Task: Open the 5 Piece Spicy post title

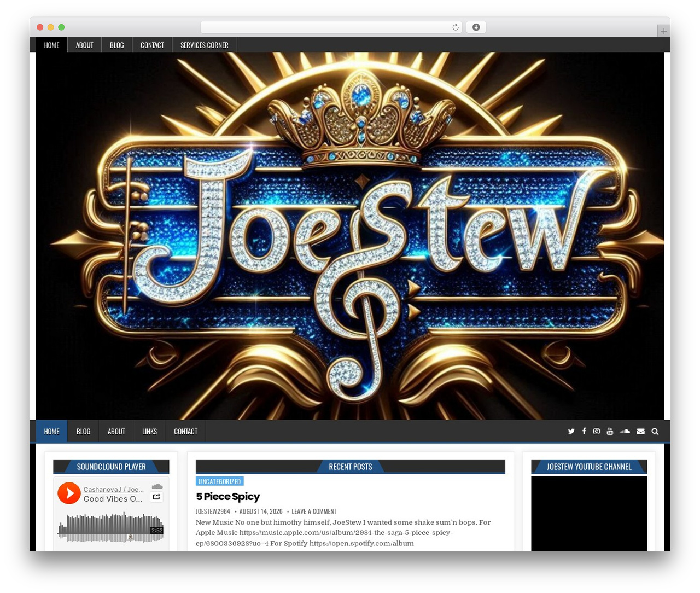Action: (x=228, y=496)
